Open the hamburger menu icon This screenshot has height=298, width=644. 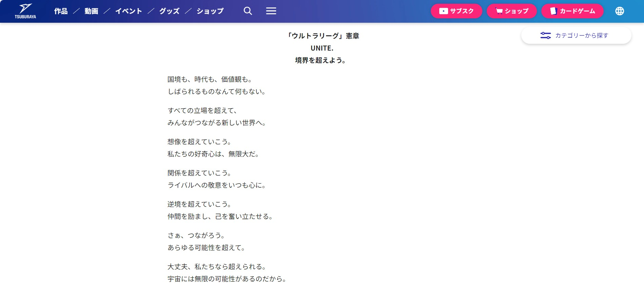[271, 11]
